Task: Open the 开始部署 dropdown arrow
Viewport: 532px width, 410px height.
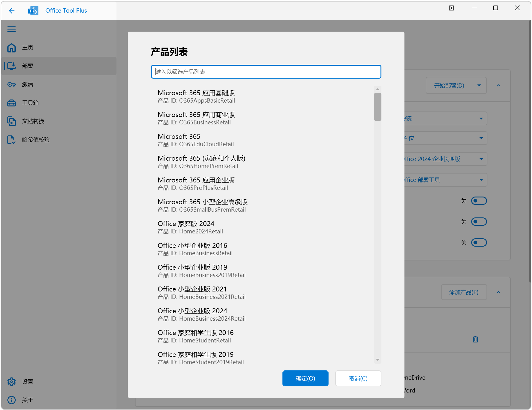Action: pyautogui.click(x=479, y=86)
